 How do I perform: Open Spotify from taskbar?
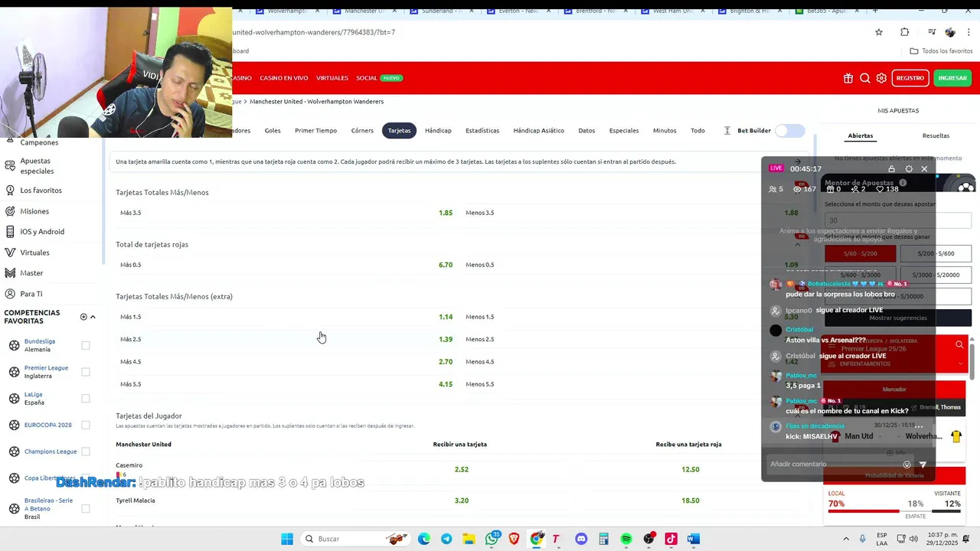coord(626,539)
